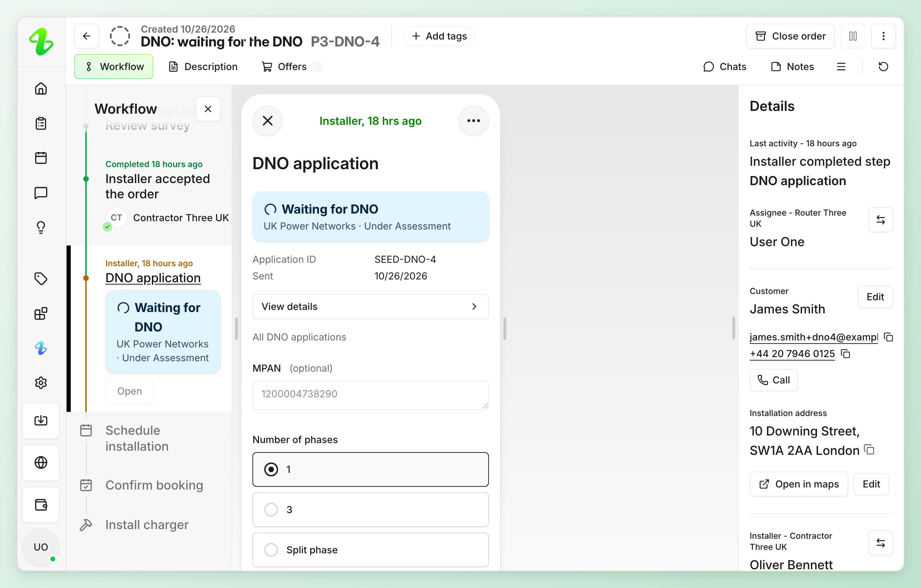Copy the customer phone number

click(845, 354)
